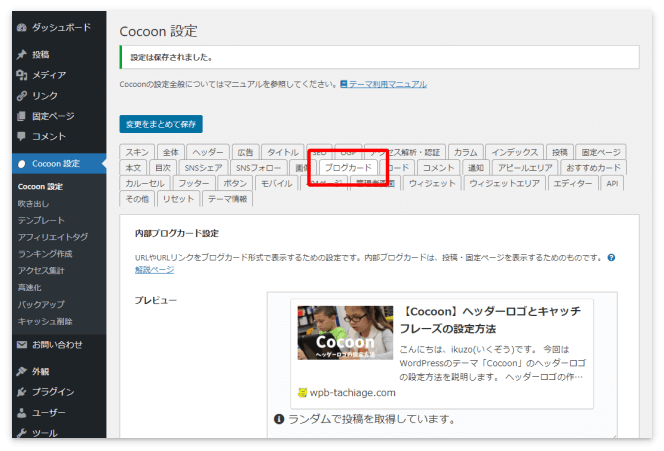Click the chain link icon beside リンク

click(x=22, y=96)
